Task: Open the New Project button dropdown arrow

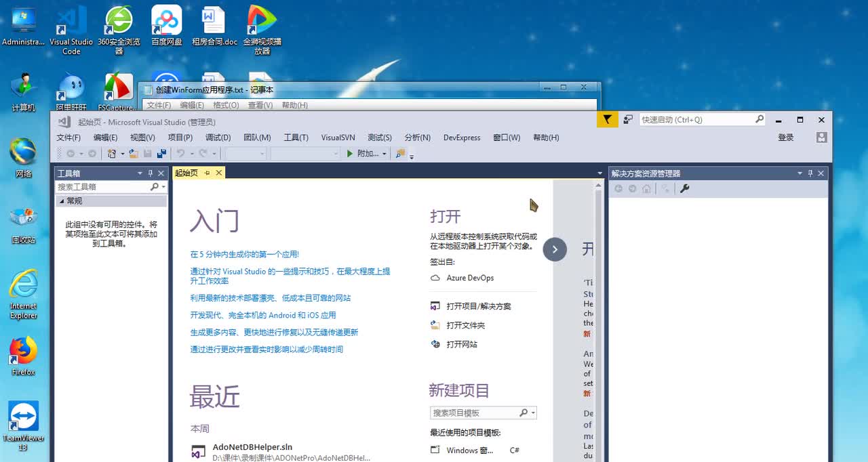Action: point(123,154)
